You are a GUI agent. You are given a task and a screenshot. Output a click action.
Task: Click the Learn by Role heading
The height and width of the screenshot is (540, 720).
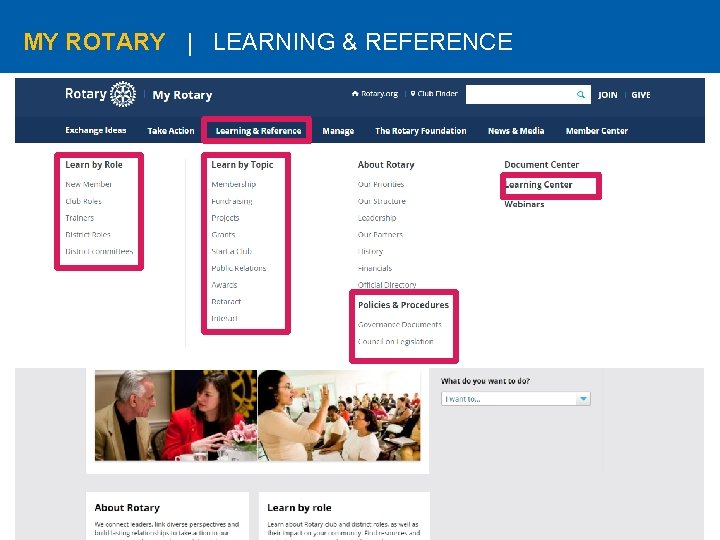(94, 165)
